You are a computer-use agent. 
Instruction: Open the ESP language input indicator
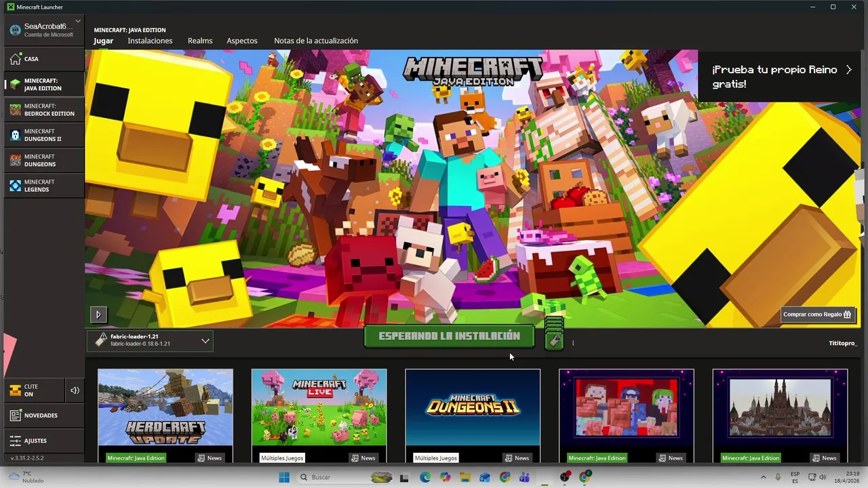[795, 477]
